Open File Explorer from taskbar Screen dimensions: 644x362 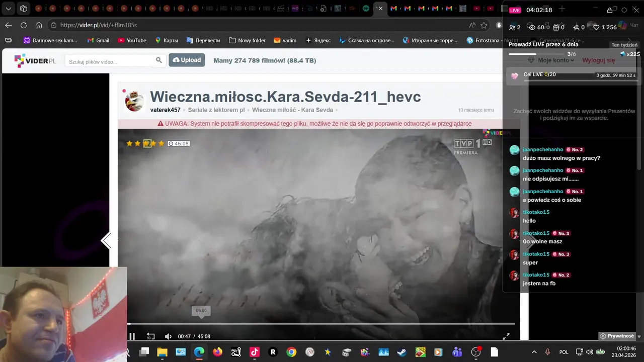tap(162, 352)
